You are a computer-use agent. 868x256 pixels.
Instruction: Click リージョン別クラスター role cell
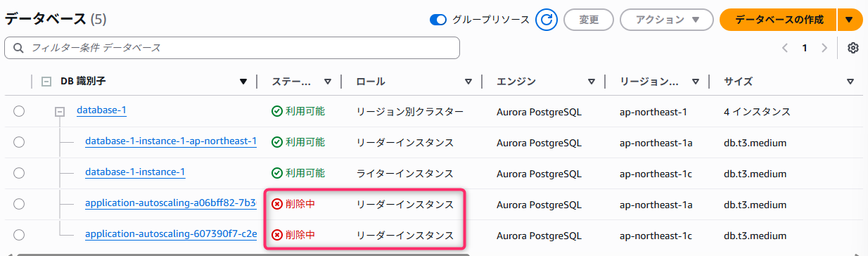(410, 111)
